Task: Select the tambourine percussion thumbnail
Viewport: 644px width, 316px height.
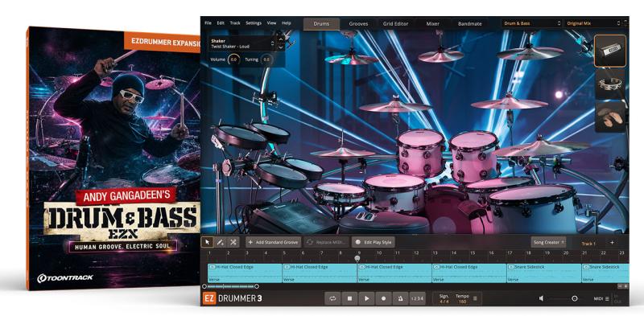Action: click(610, 84)
